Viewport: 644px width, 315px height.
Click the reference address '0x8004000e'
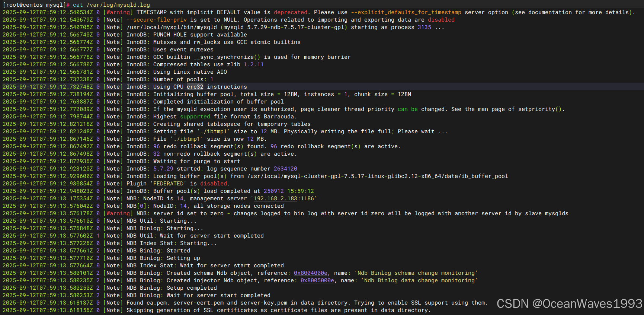[x=311, y=273]
